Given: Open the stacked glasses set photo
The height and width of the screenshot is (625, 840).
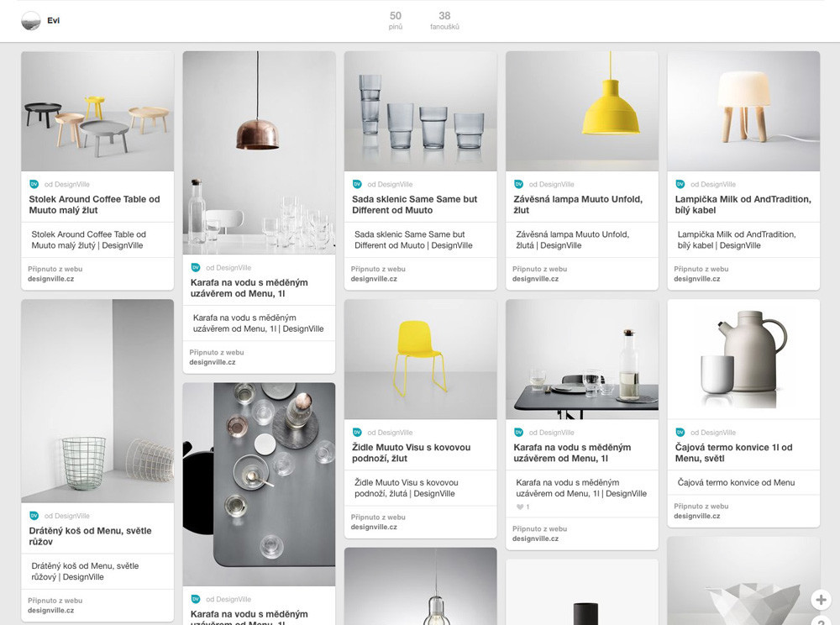Looking at the screenshot, I should 421,112.
